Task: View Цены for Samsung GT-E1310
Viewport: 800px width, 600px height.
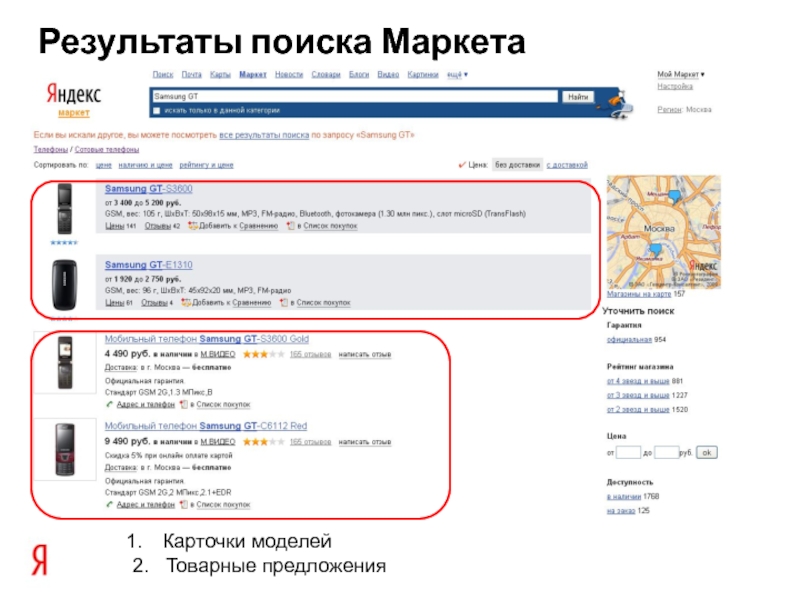Action: pos(114,303)
